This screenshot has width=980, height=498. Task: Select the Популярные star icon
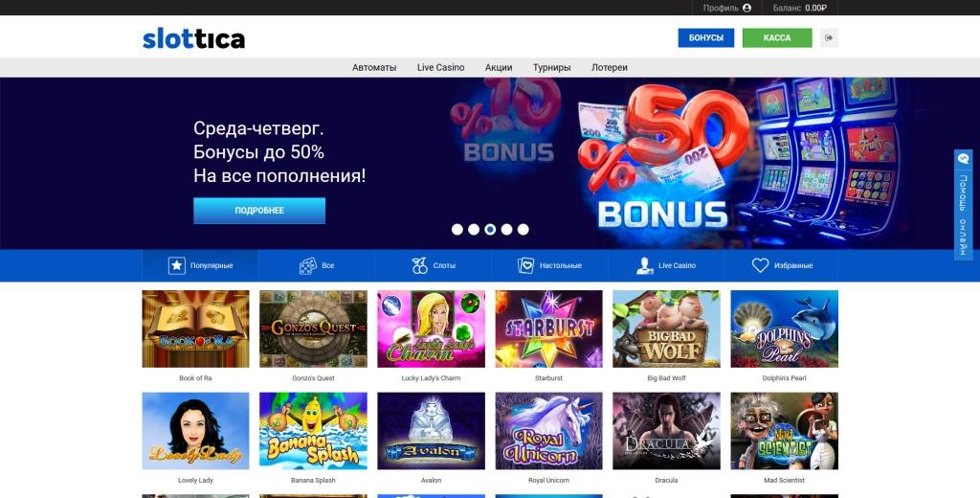tap(177, 266)
